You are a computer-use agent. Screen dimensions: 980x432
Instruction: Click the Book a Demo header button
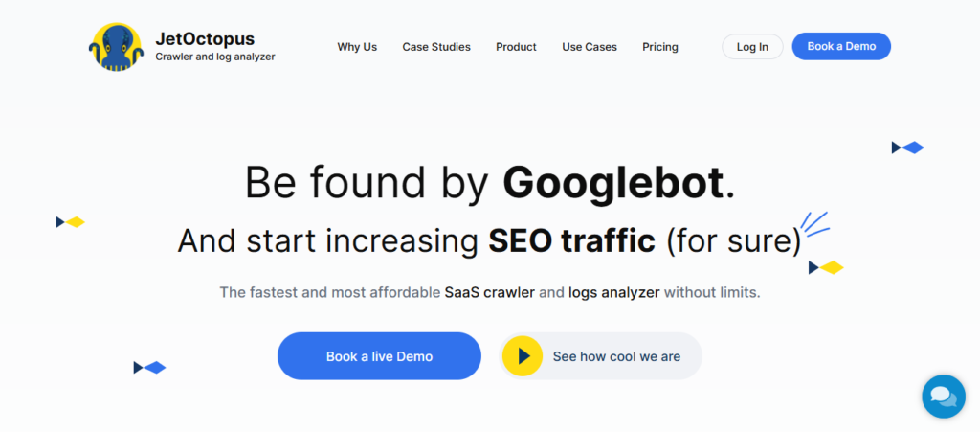tap(841, 46)
